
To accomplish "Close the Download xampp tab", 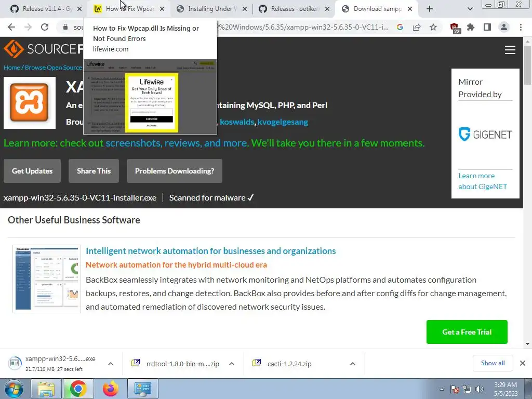I will (410, 9).
